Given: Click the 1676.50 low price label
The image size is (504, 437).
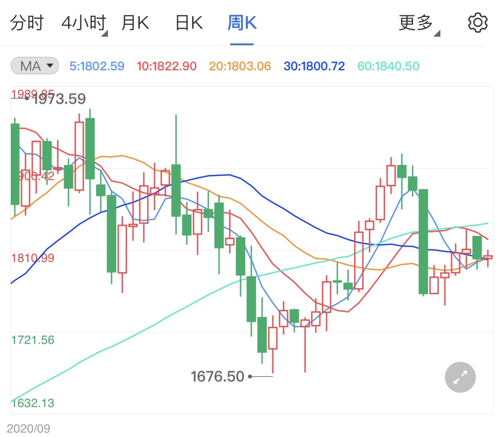Looking at the screenshot, I should (218, 377).
